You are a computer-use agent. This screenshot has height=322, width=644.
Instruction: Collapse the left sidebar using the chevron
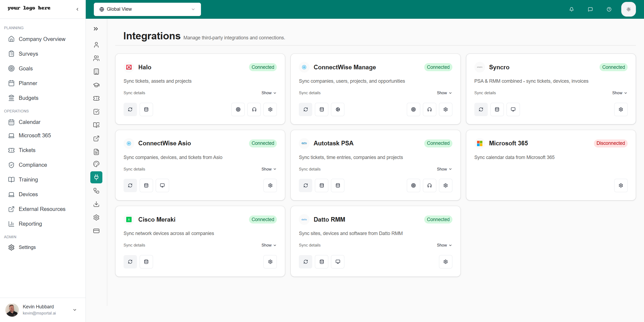pos(77,9)
